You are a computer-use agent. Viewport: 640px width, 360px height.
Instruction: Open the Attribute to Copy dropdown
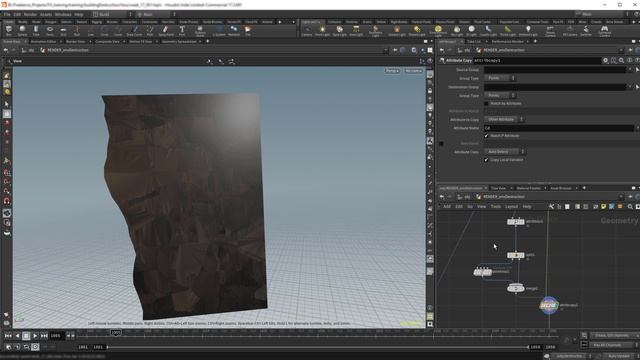pyautogui.click(x=504, y=120)
